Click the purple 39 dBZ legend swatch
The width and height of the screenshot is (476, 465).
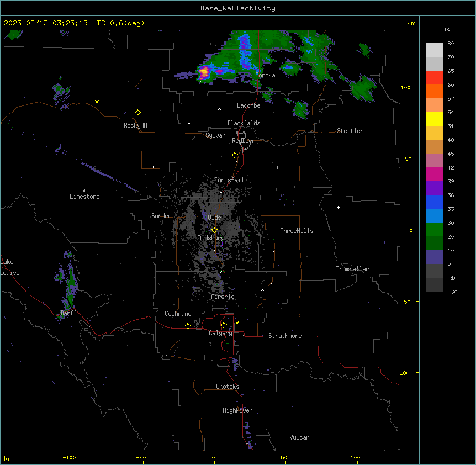[x=434, y=188]
